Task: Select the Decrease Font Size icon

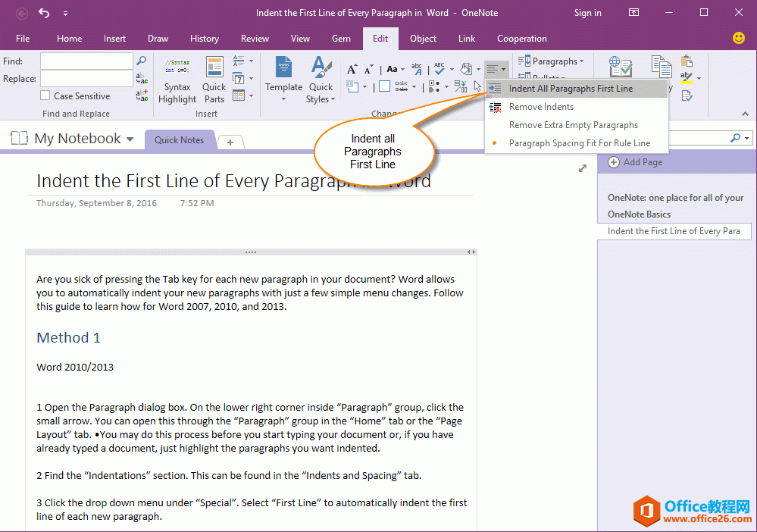Action: click(x=368, y=69)
